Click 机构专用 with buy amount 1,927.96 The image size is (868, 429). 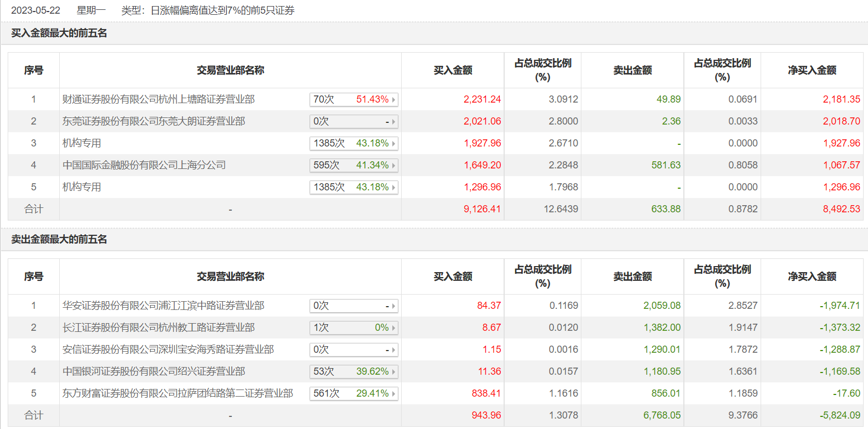coord(82,143)
